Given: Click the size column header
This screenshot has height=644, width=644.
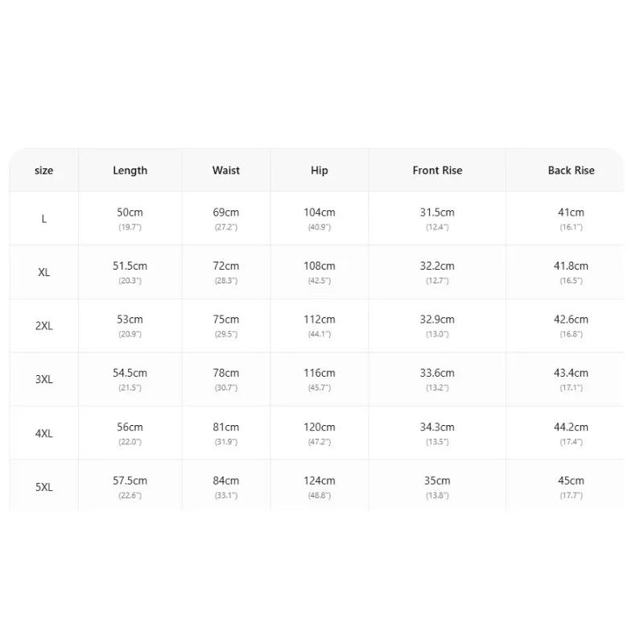Looking at the screenshot, I should pyautogui.click(x=44, y=171).
